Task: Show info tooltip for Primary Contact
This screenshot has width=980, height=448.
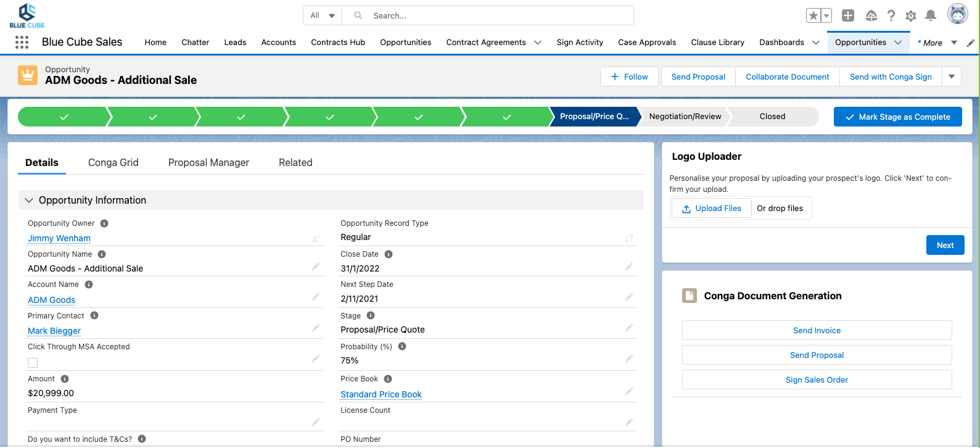Action: coord(94,315)
